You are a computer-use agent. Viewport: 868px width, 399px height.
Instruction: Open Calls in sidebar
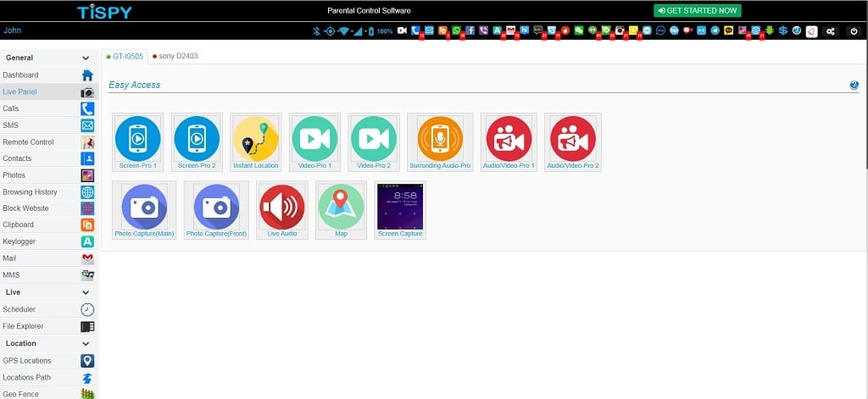pyautogui.click(x=49, y=108)
